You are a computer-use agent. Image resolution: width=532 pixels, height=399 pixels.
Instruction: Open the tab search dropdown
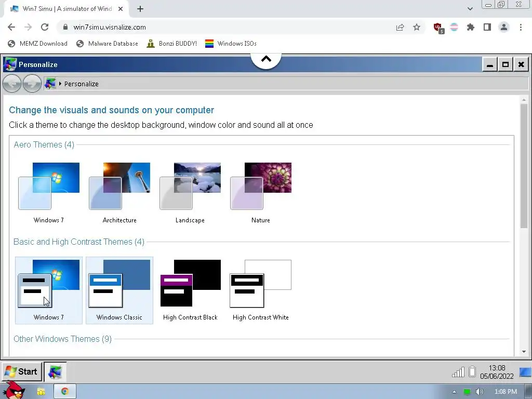(x=470, y=9)
